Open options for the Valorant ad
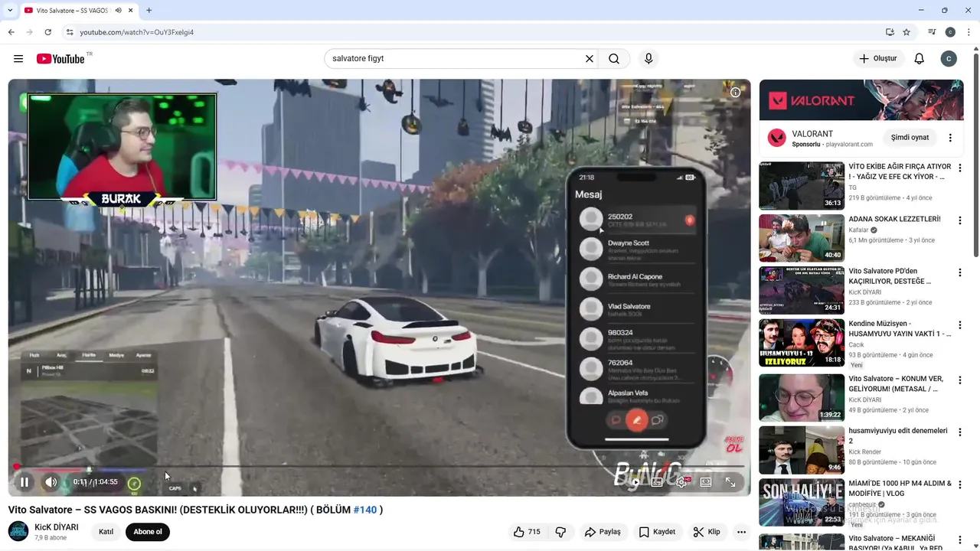This screenshot has height=551, width=980. 950,138
